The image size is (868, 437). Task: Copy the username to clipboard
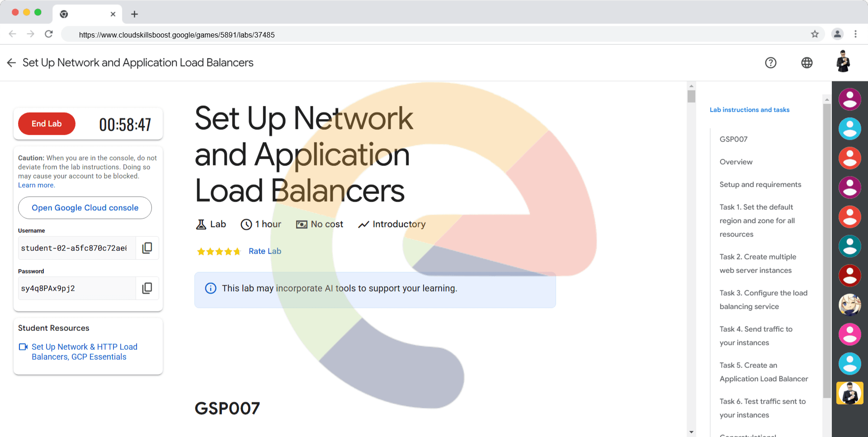tap(147, 248)
